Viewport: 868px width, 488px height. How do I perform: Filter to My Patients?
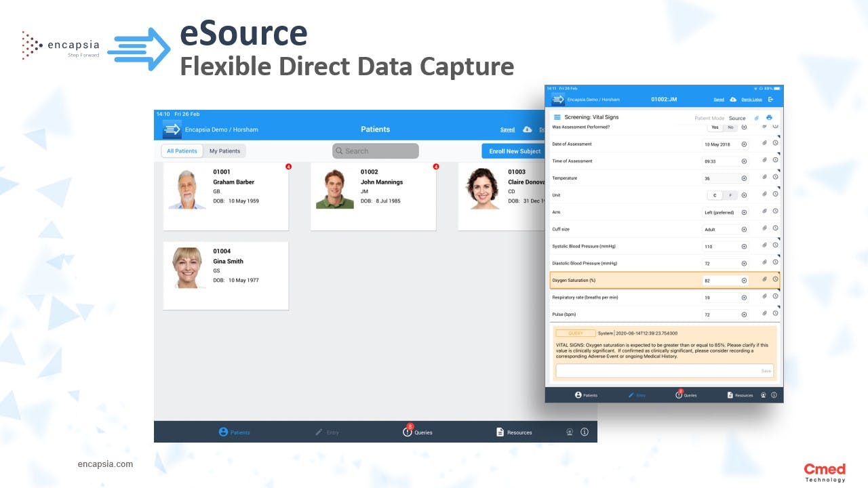[x=224, y=151]
